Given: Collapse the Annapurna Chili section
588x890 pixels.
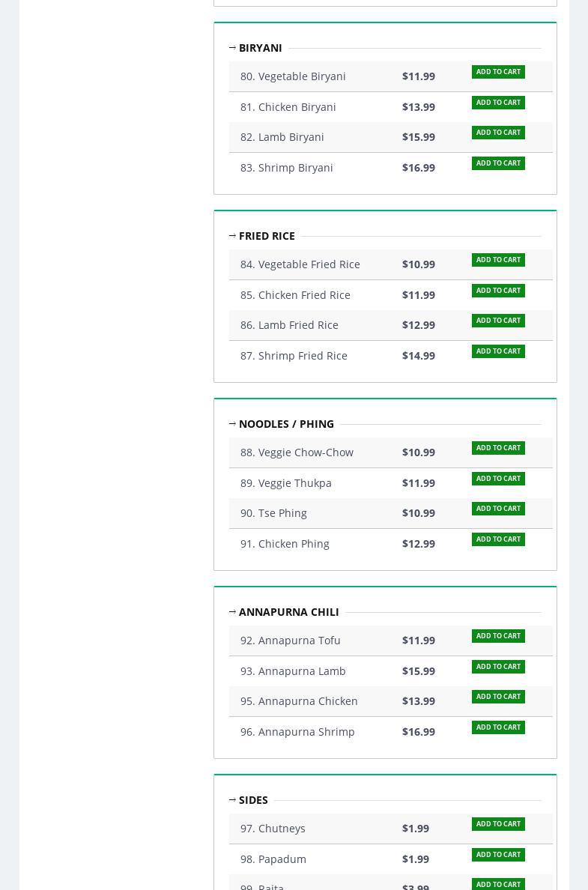Looking at the screenshot, I should coord(233,612).
